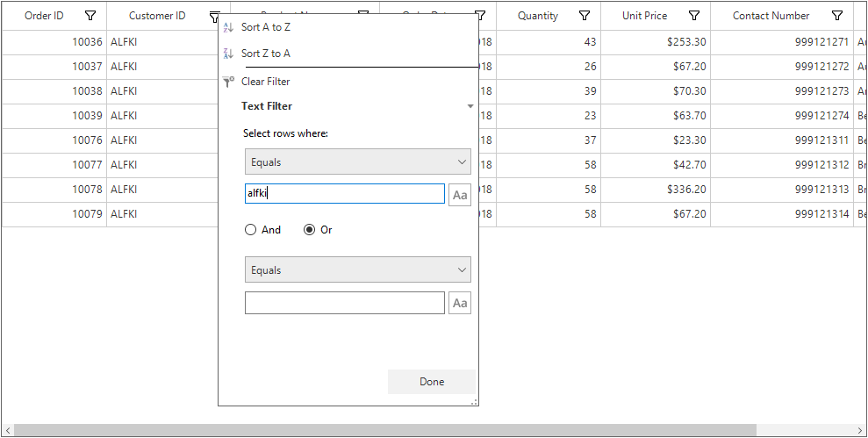Viewport: 868px width, 438px height.
Task: Click the Clear Filter funnel icon
Action: point(228,82)
